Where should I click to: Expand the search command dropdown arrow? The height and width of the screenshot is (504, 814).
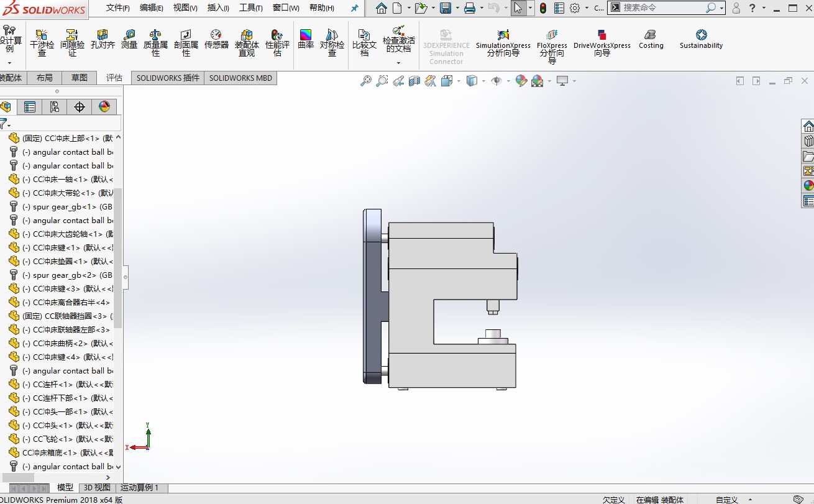[721, 8]
